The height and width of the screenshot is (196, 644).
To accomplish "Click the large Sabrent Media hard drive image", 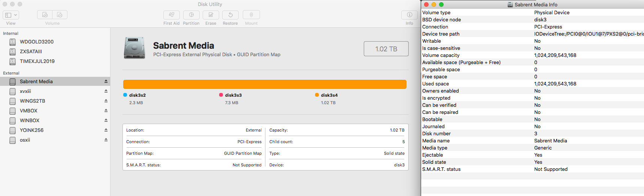I will pos(134,48).
